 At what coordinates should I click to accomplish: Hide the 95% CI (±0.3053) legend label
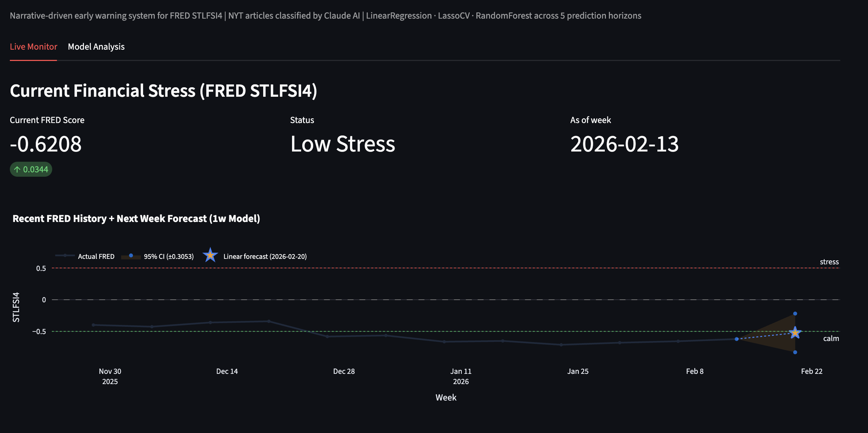click(x=169, y=257)
